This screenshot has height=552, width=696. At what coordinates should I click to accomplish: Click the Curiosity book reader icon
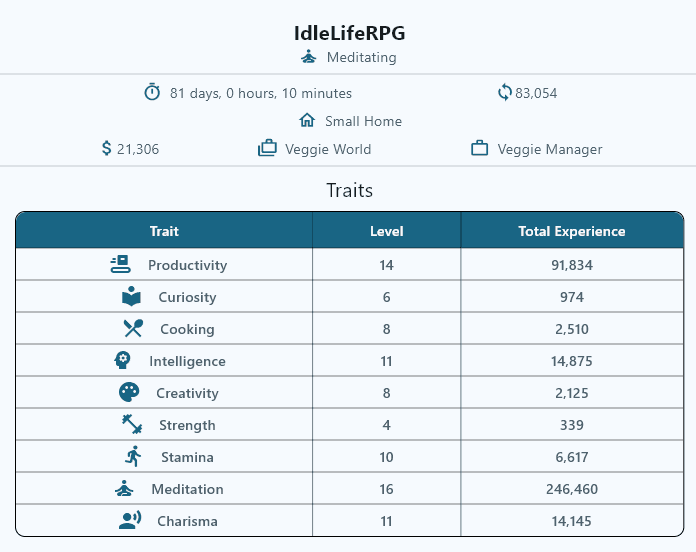coord(131,296)
